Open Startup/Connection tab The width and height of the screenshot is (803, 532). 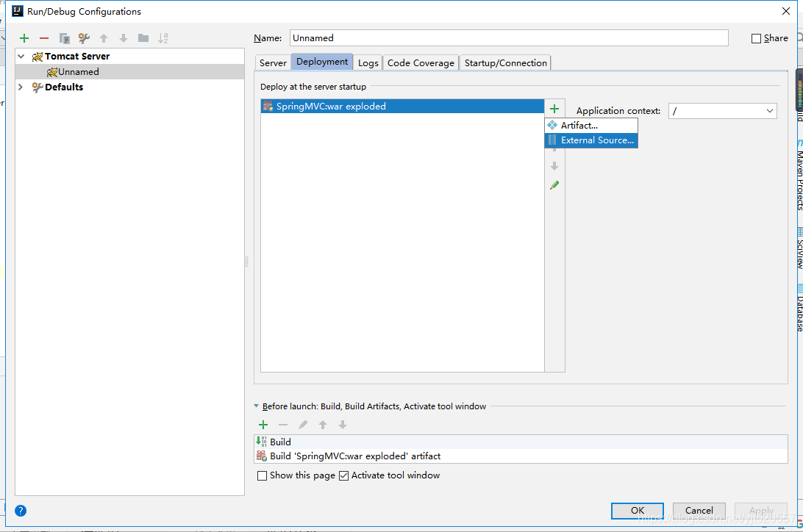[x=505, y=63]
